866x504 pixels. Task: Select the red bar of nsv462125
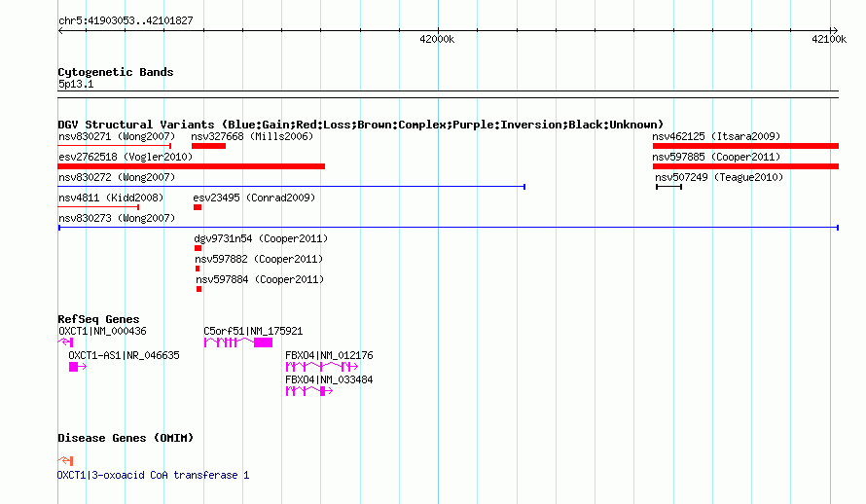click(745, 146)
